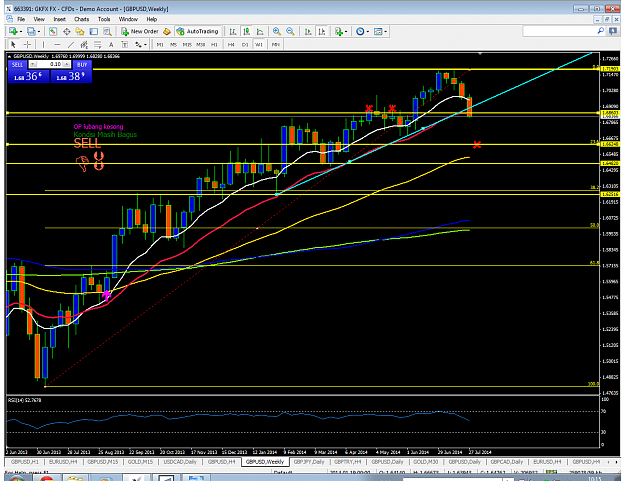The height and width of the screenshot is (481, 625).
Task: Expand the Profiles dropdown arrow
Action: coord(39,31)
